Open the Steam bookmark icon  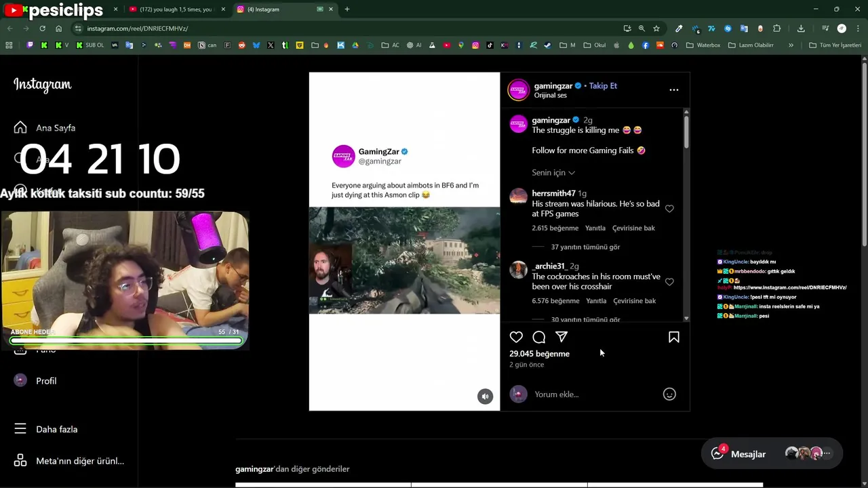548,45
